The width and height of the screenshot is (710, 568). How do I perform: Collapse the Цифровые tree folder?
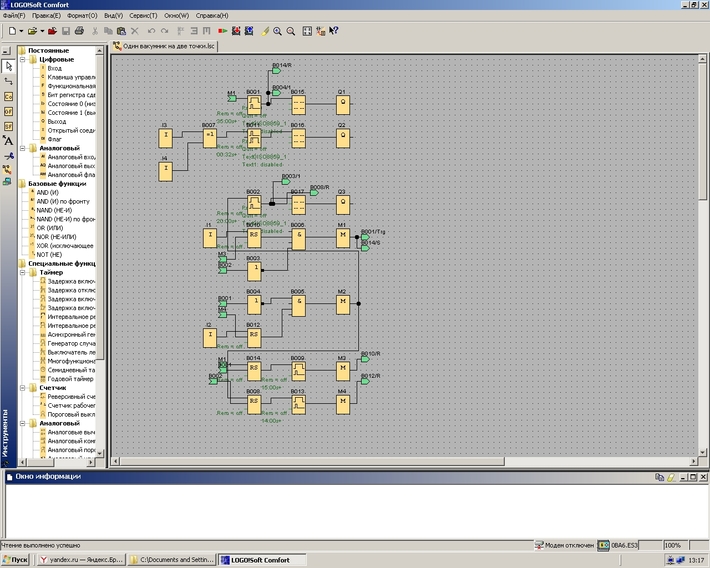click(x=23, y=59)
